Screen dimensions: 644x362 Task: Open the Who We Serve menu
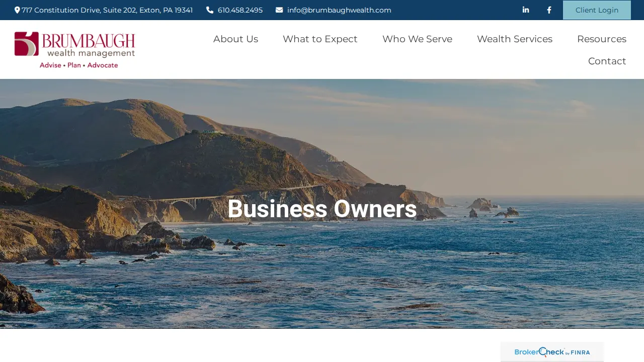point(417,39)
